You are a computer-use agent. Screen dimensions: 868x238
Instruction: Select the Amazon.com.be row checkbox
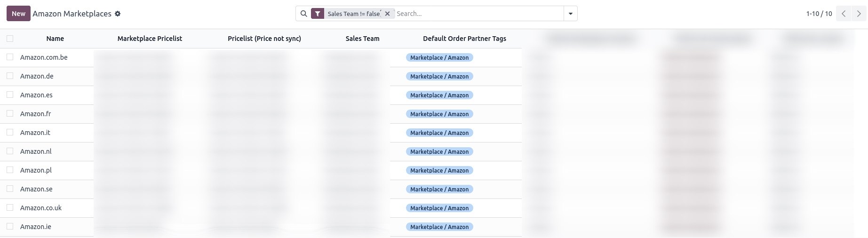[x=10, y=57]
